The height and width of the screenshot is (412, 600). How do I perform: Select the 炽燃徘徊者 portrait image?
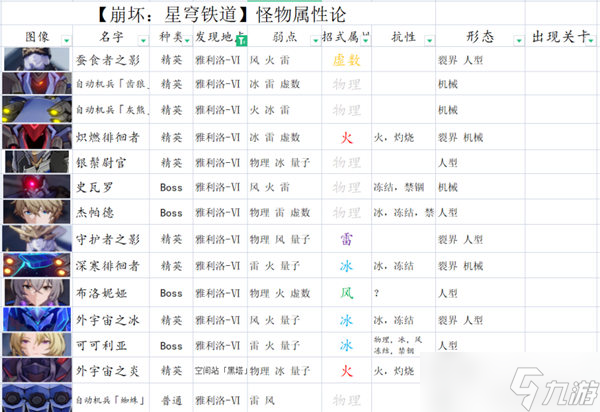37,136
